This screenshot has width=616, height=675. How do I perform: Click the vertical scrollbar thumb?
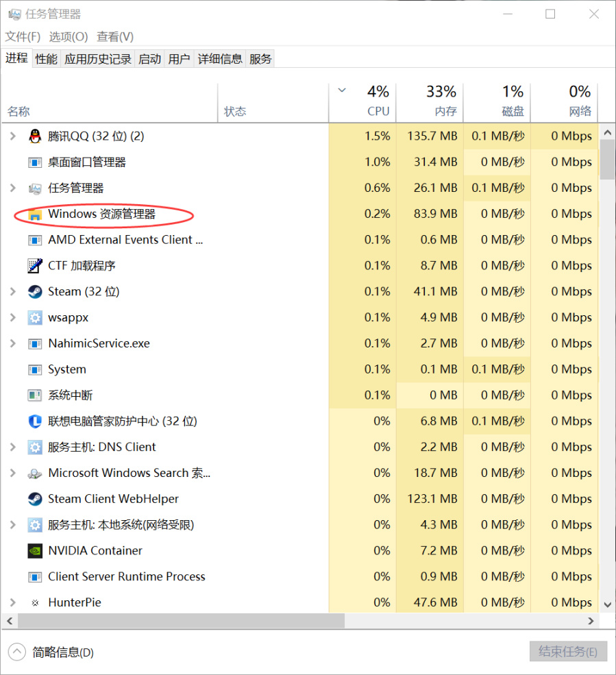(608, 160)
